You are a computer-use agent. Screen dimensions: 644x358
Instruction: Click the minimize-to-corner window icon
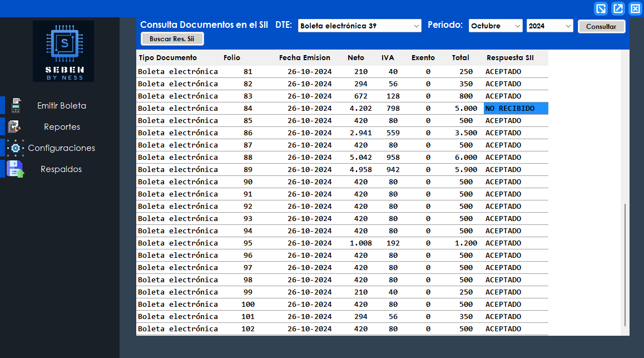(601, 8)
